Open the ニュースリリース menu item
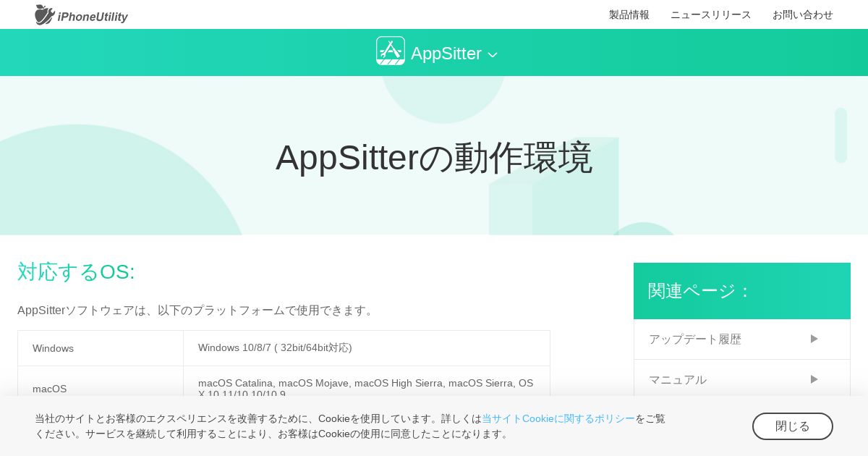This screenshot has width=868, height=456. coord(711,14)
